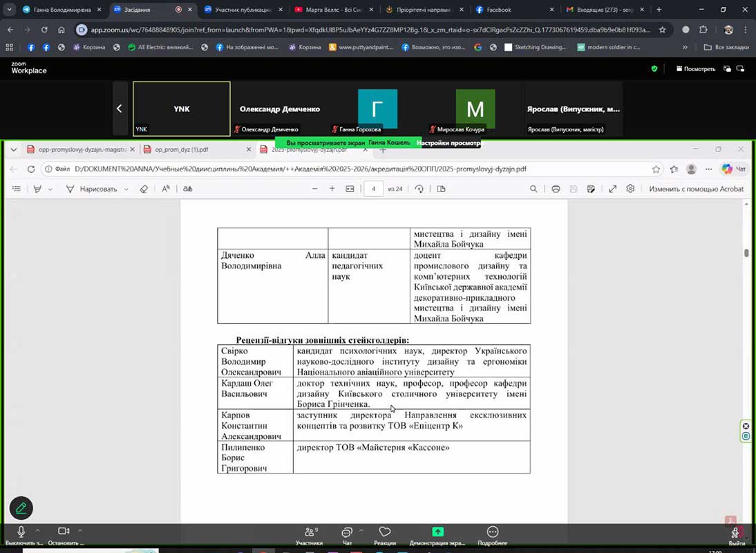The height and width of the screenshot is (553, 756).
Task: Open Настройки просмотра view options dropdown
Action: tap(448, 143)
